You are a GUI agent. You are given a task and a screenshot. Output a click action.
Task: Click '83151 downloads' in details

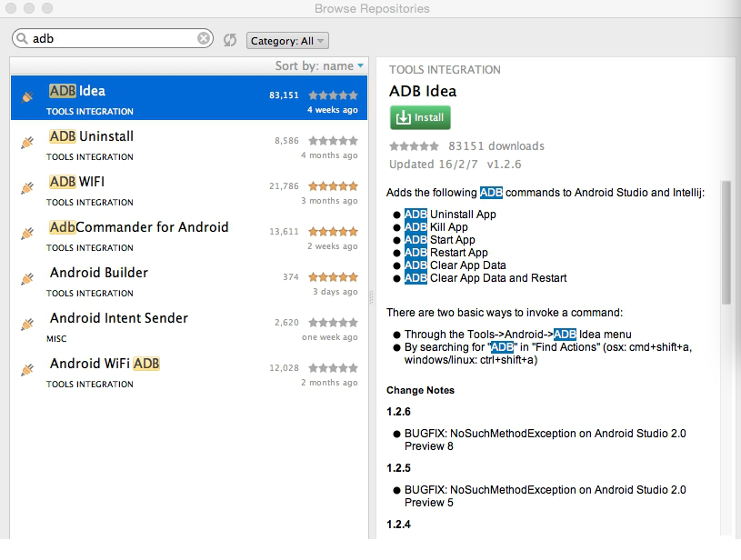click(496, 146)
